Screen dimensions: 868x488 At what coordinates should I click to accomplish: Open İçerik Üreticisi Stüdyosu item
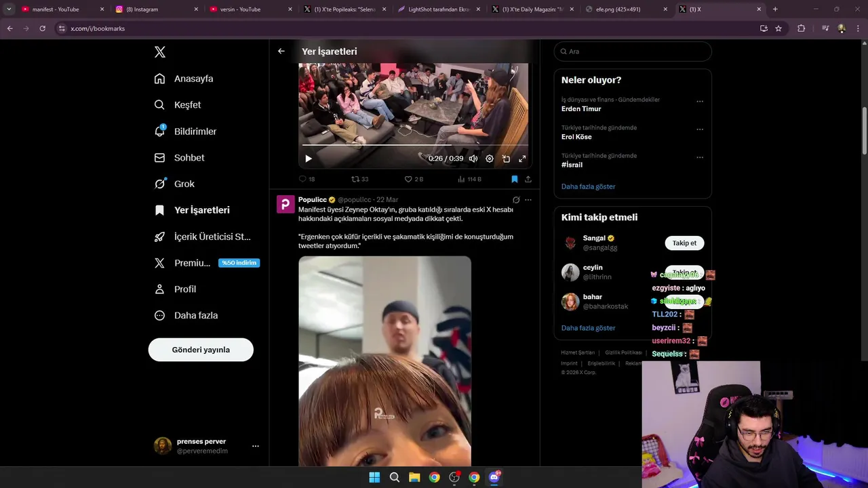point(203,237)
